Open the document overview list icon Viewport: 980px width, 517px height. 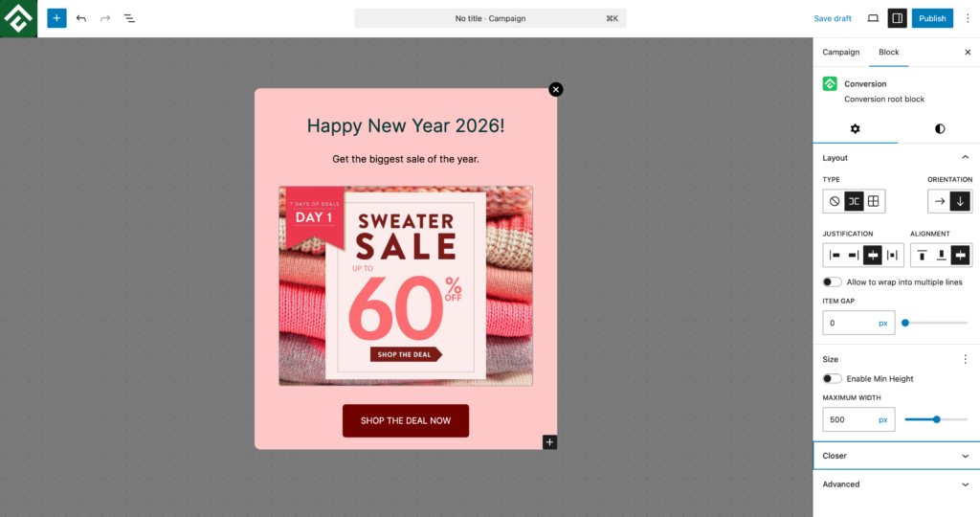(x=129, y=18)
